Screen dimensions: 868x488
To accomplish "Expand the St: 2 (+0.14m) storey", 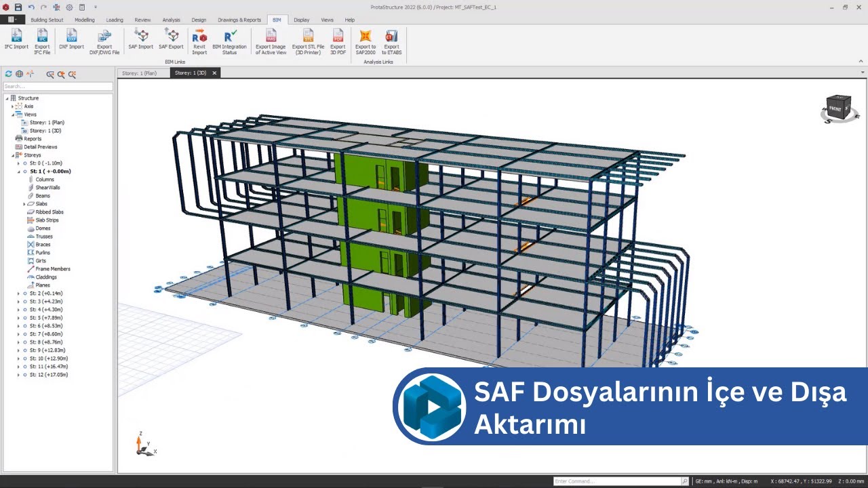I will (x=19, y=293).
